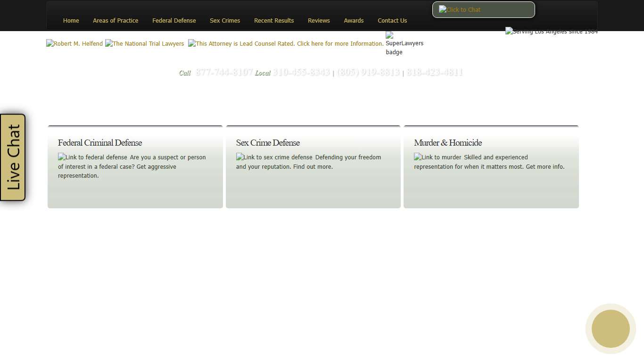
Task: Click Find out more under Sex Crime Defense
Action: pyautogui.click(x=313, y=166)
